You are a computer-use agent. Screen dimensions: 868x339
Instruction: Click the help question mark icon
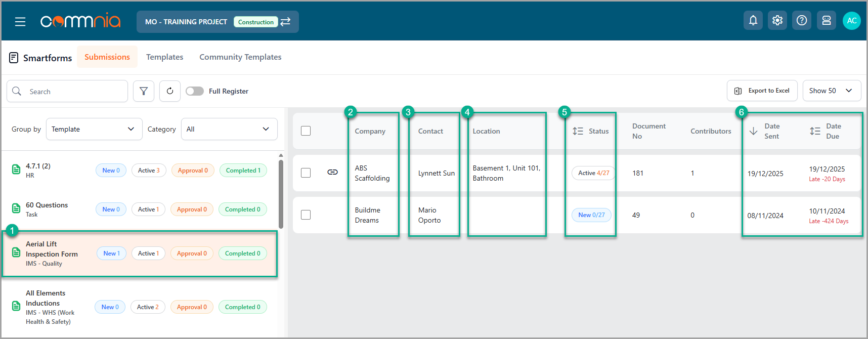[801, 21]
